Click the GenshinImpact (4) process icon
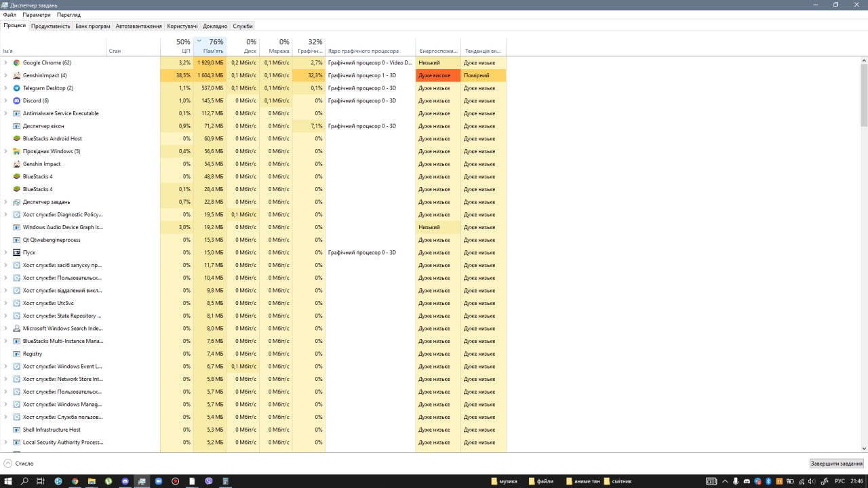Image resolution: width=868 pixels, height=488 pixels. pos(16,75)
